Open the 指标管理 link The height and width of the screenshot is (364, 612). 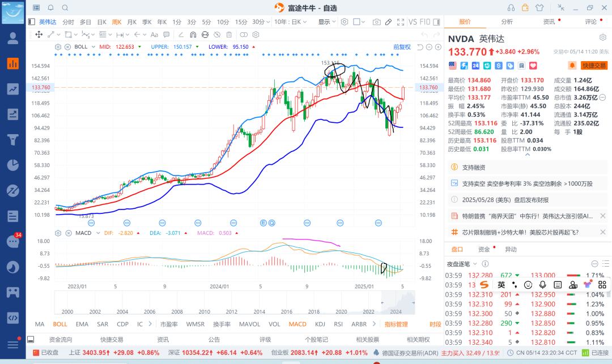tap(396, 324)
